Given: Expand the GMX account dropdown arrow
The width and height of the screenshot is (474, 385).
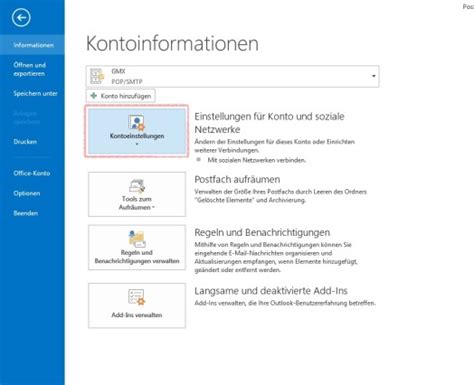Looking at the screenshot, I should point(374,76).
